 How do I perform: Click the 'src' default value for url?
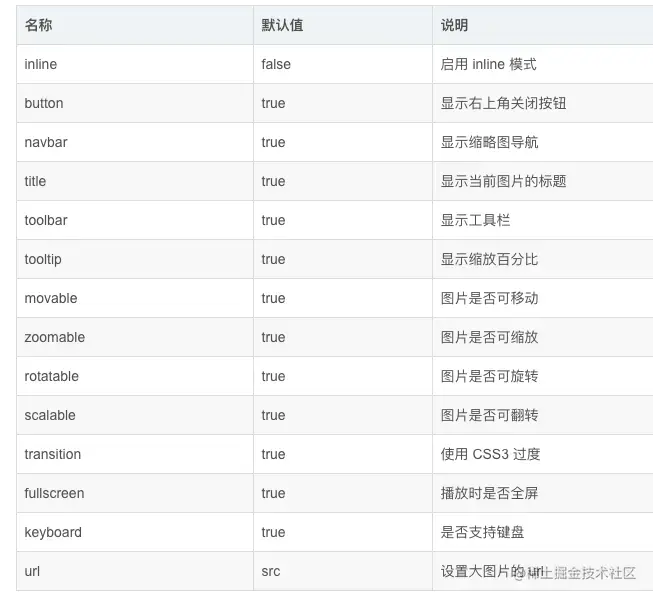(271, 571)
